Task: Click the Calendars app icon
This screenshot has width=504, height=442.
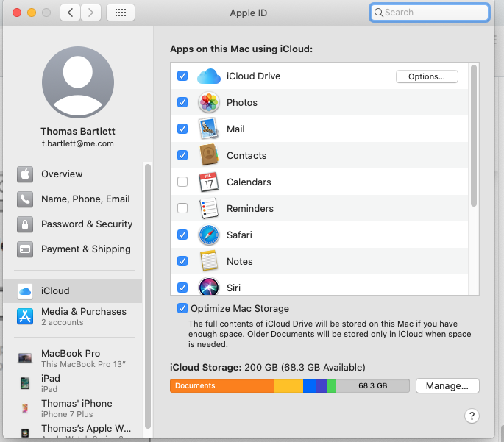Action: [209, 182]
